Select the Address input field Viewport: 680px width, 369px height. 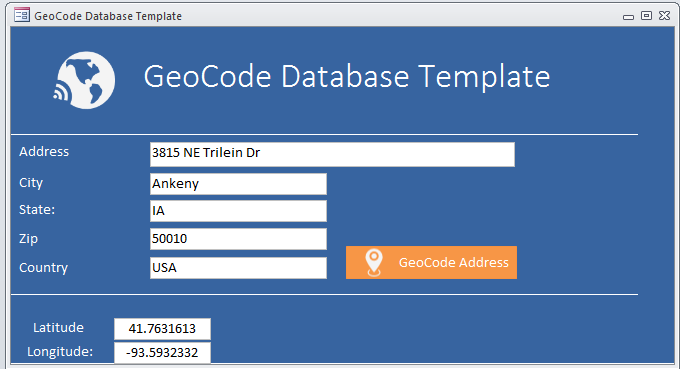click(x=332, y=154)
